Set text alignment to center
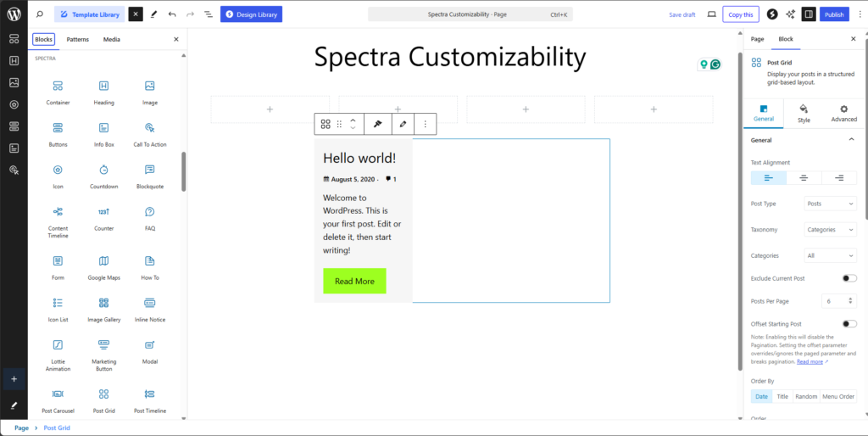This screenshot has height=436, width=868. tap(804, 178)
